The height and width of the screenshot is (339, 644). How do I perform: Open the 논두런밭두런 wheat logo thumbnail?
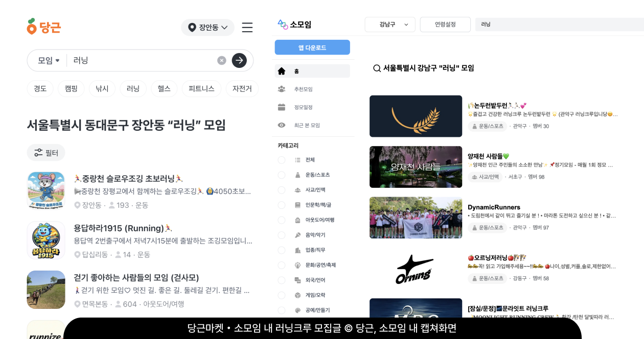point(416,116)
